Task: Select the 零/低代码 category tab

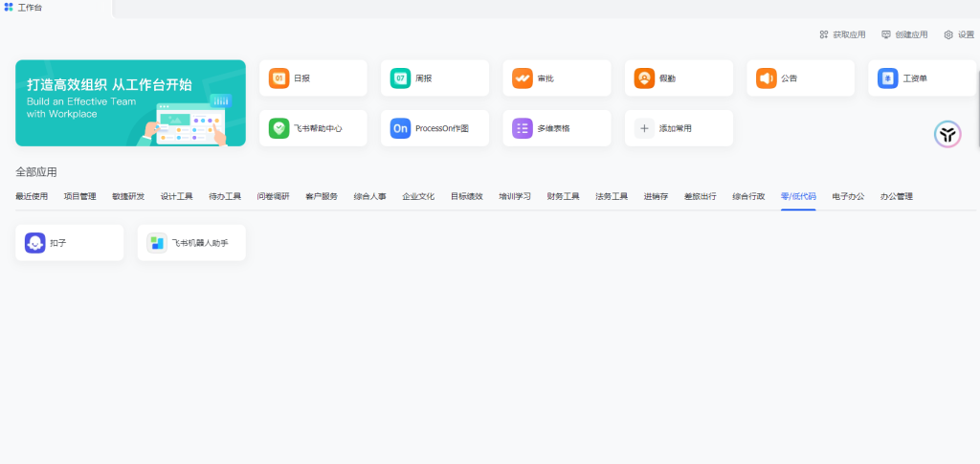Action: click(x=798, y=197)
